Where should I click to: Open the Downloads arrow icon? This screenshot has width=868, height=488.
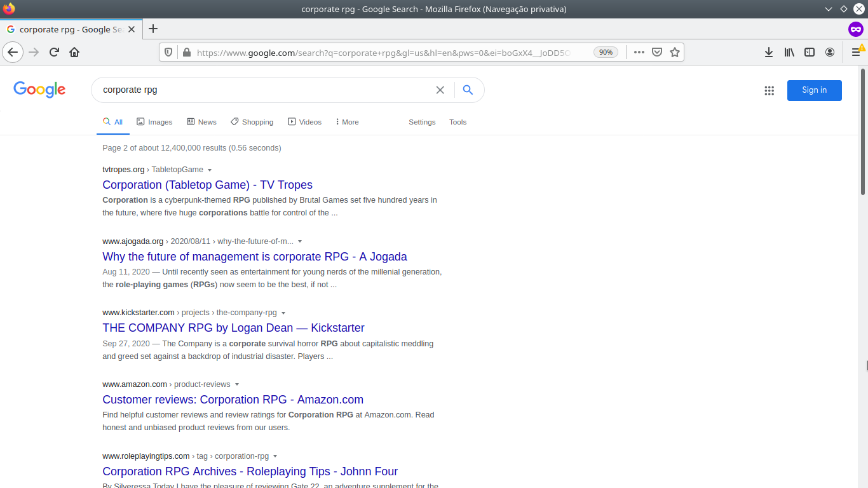(769, 52)
